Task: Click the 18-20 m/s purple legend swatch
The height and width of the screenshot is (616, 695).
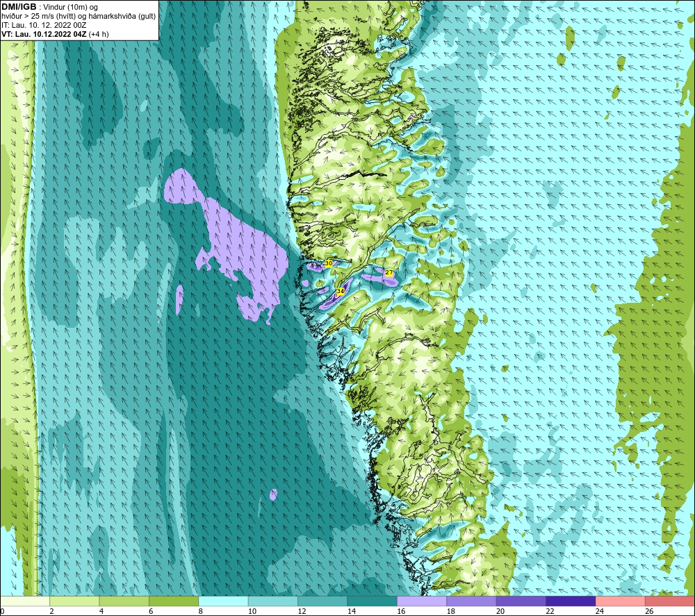Action: [472, 601]
